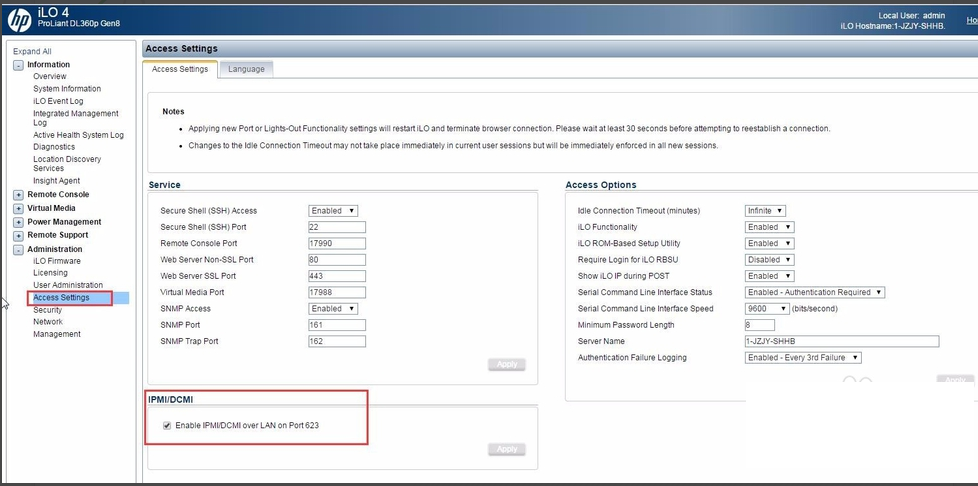This screenshot has width=978, height=486.
Task: Click Apply in the Service section
Action: coord(506,364)
